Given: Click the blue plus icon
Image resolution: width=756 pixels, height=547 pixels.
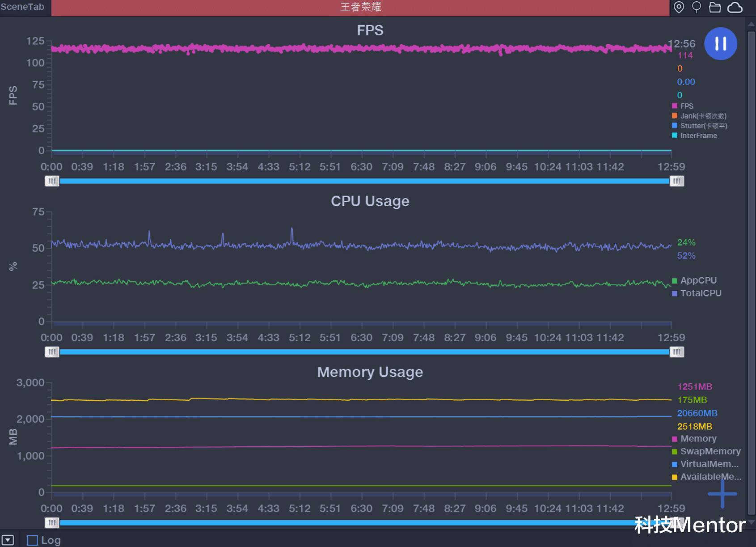Looking at the screenshot, I should pyautogui.click(x=722, y=494).
